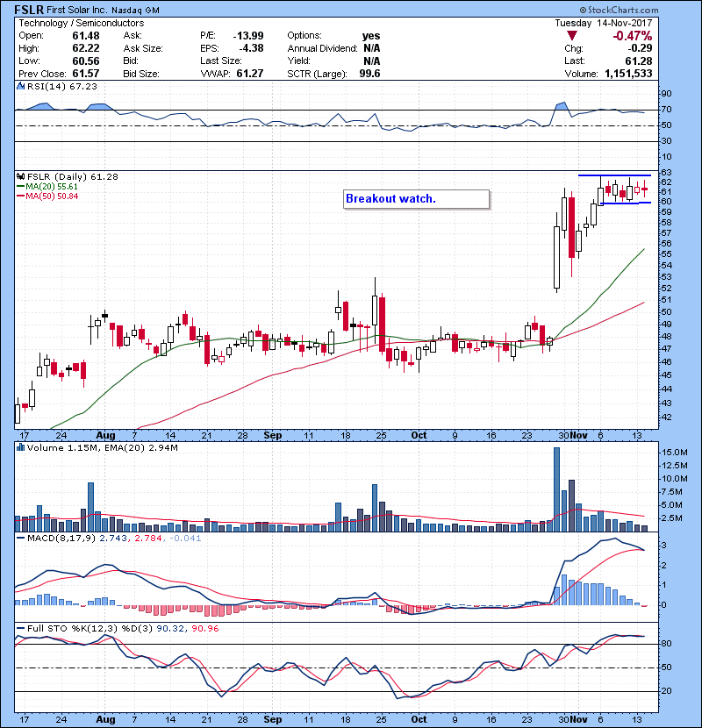The width and height of the screenshot is (702, 728).
Task: Click the "15.0M" volume axis label
Action: tap(675, 453)
